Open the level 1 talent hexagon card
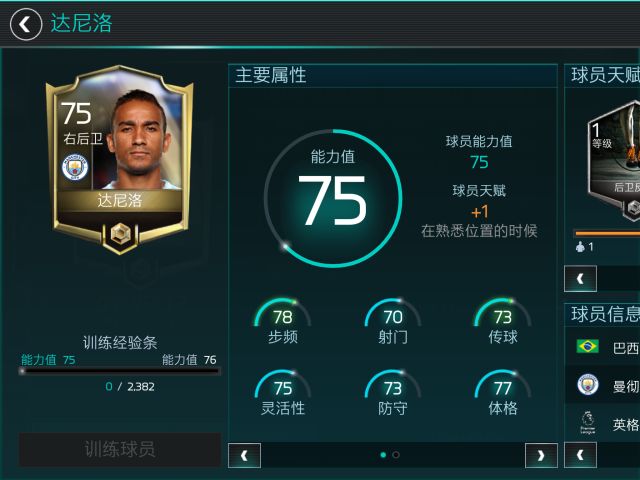This screenshot has height=480, width=640. pyautogui.click(x=613, y=161)
